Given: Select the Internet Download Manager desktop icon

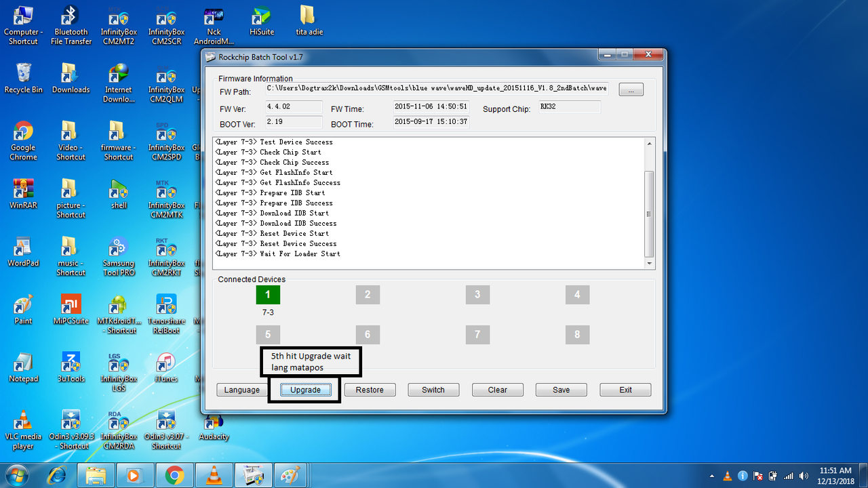Looking at the screenshot, I should point(119,83).
